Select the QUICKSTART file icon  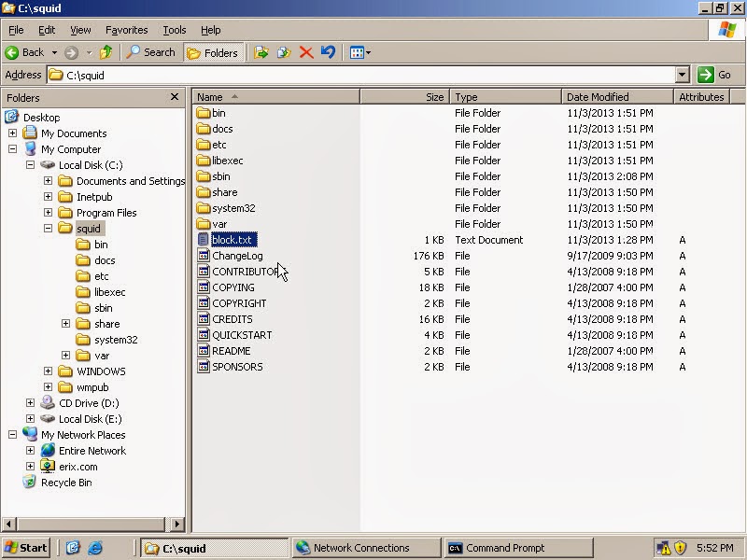pyautogui.click(x=204, y=335)
